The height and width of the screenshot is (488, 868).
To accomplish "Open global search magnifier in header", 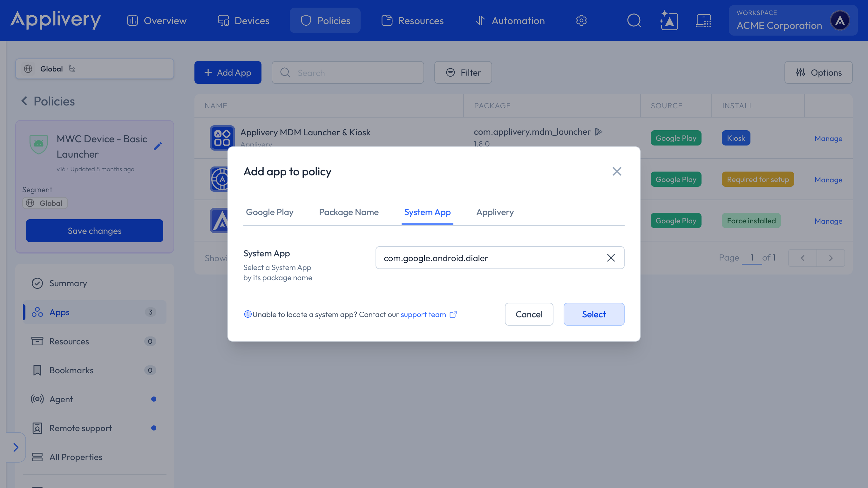I will [634, 21].
